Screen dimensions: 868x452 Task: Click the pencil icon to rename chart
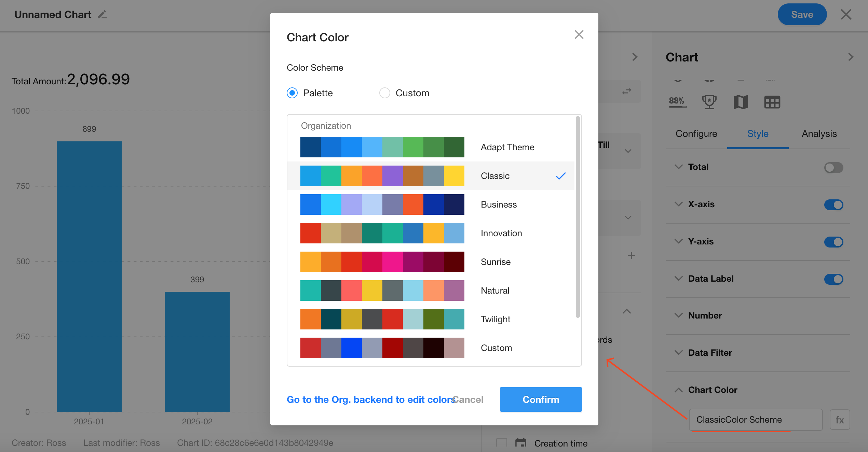click(102, 15)
